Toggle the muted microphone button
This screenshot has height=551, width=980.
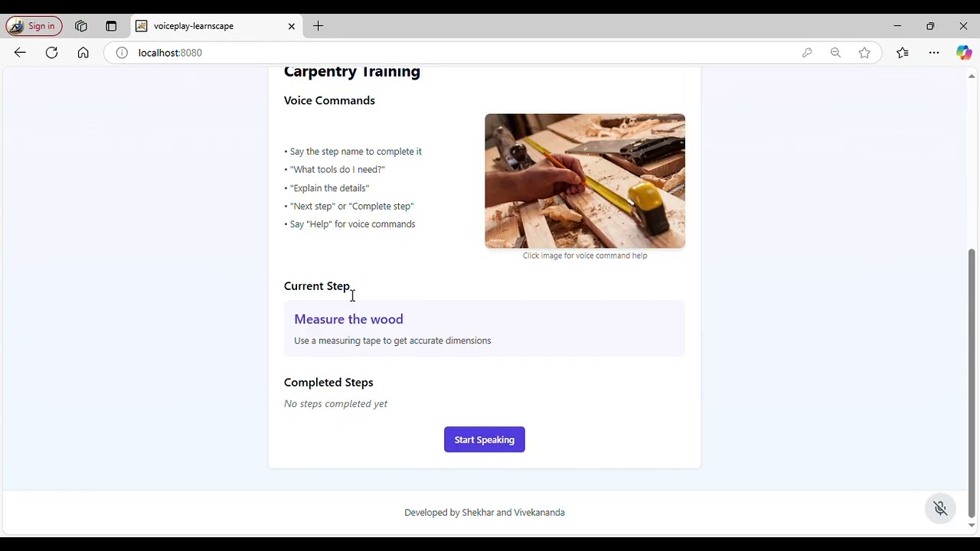[x=941, y=509]
